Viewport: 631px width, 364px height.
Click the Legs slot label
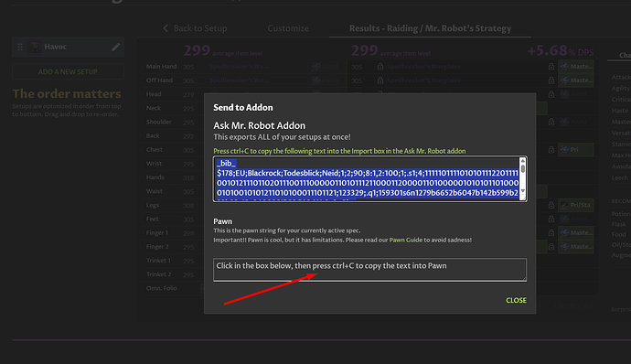pos(153,206)
